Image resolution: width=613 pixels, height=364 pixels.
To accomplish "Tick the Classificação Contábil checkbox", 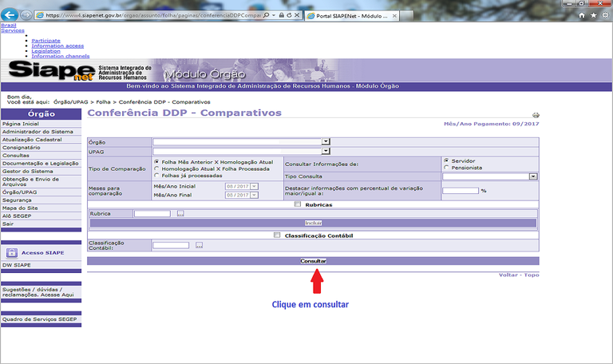I will point(277,235).
